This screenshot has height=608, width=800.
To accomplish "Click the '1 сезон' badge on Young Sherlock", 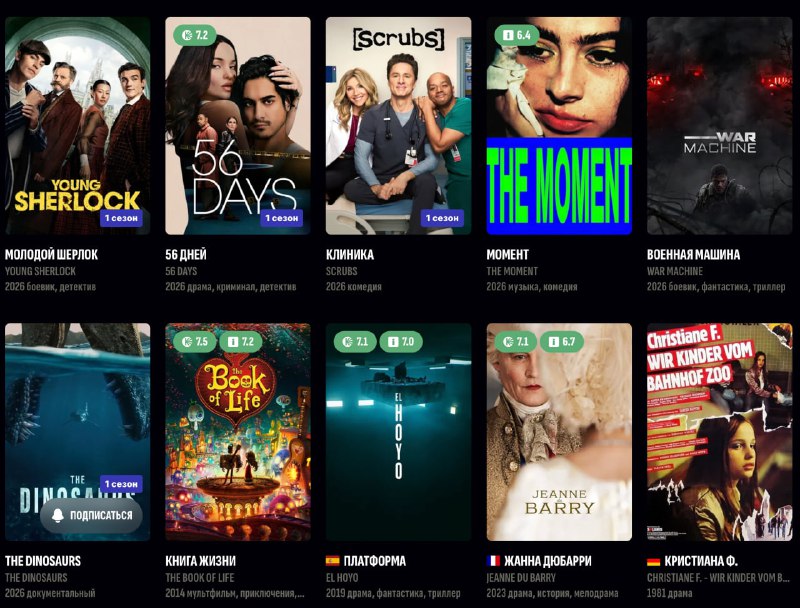I will pos(121,218).
